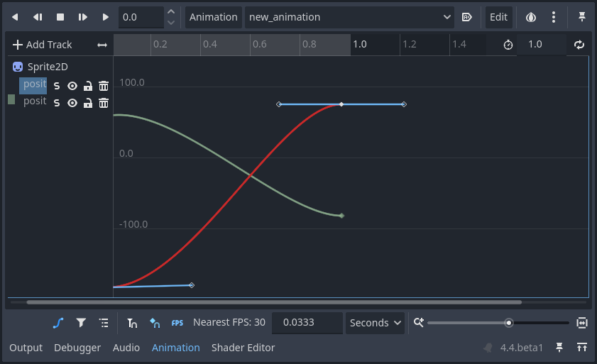This screenshot has height=364, width=597.
Task: Click fit animation to view icon
Action: pos(582,323)
